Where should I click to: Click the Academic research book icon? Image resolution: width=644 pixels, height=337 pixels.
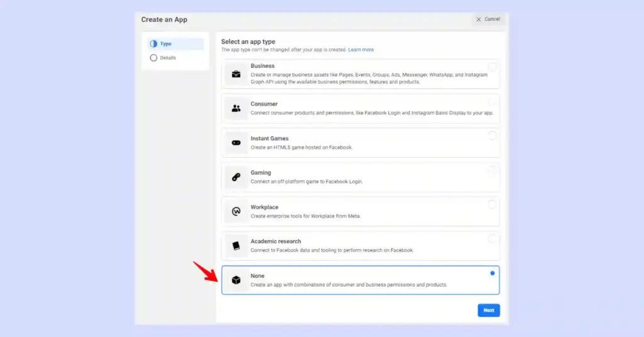point(236,245)
